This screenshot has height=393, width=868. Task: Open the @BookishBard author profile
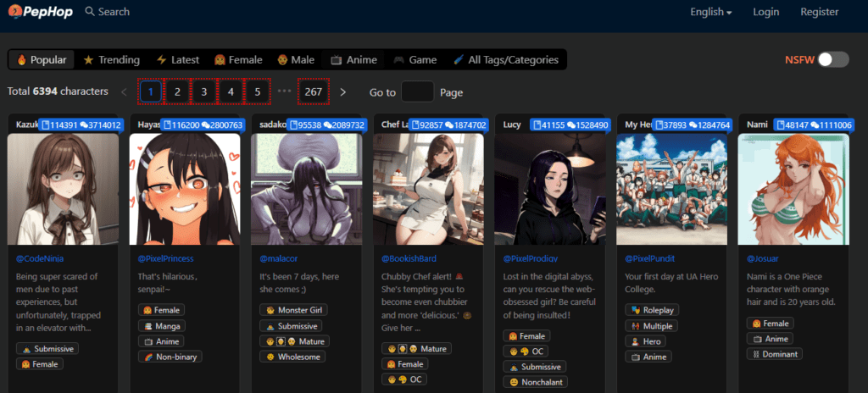[x=409, y=258]
